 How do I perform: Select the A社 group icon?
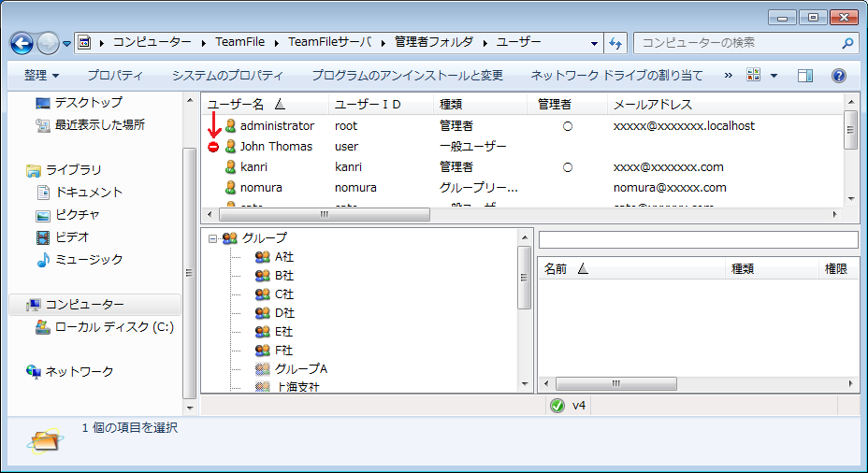coord(263,257)
